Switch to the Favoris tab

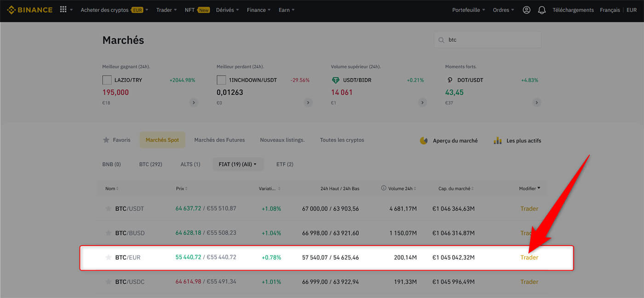click(x=116, y=140)
